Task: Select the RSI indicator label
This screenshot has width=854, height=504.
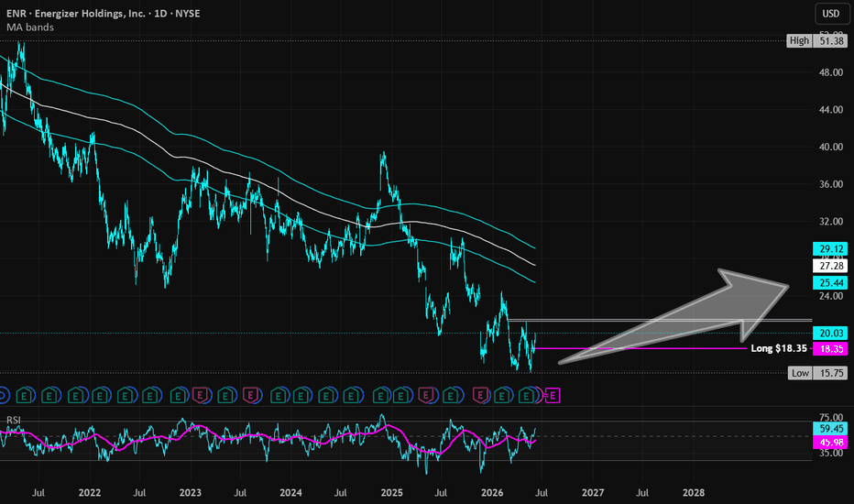Action: tap(14, 420)
